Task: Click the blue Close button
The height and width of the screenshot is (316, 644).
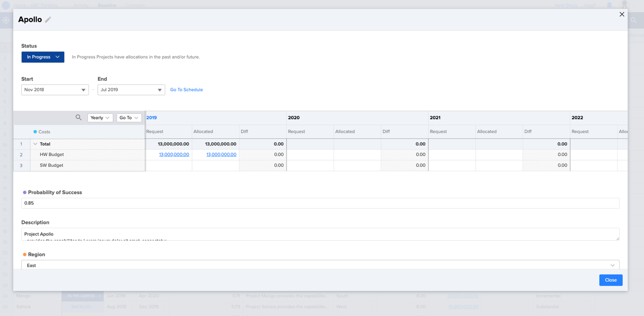Action: tap(611, 280)
